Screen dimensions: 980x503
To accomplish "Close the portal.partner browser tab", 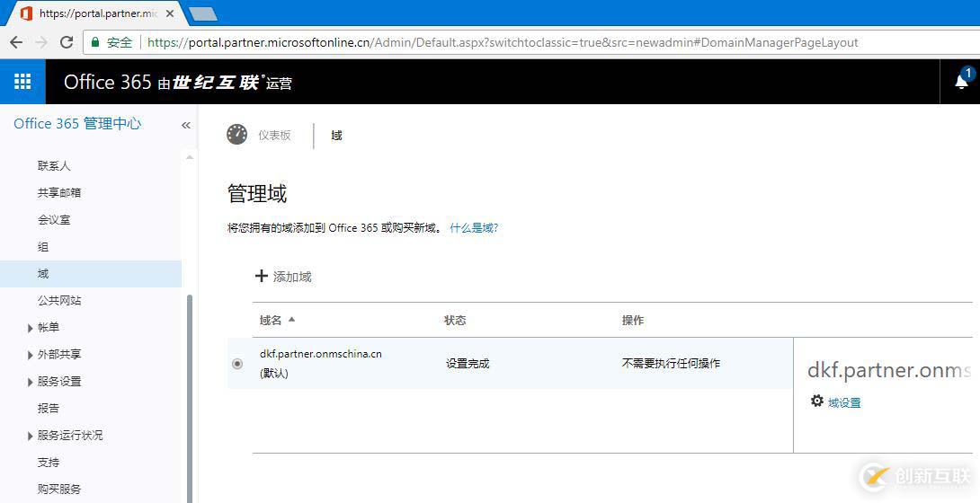I will click(170, 13).
